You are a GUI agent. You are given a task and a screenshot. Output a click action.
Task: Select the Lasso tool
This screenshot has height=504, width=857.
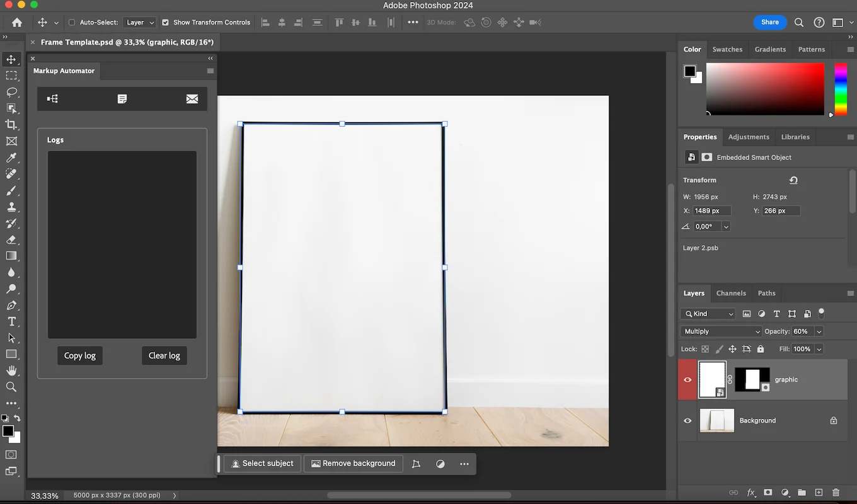[11, 92]
